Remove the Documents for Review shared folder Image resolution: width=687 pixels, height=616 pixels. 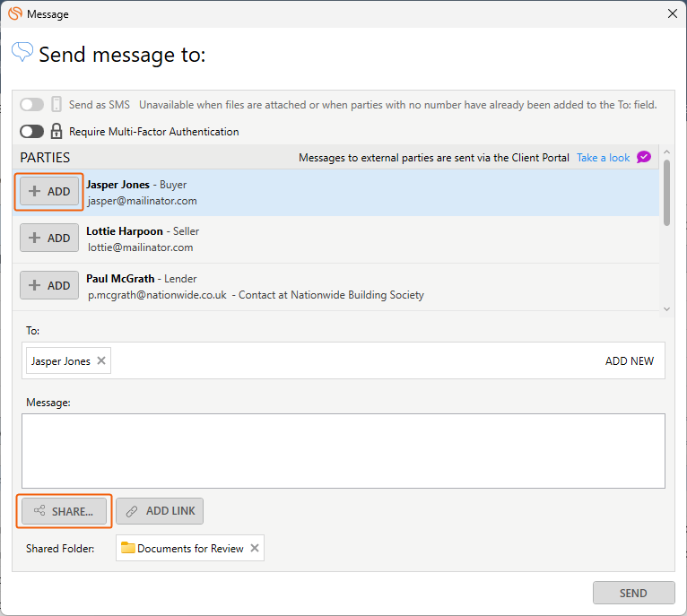(255, 548)
